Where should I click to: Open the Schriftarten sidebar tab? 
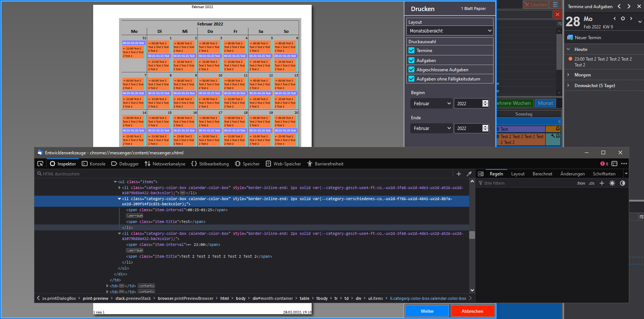604,174
